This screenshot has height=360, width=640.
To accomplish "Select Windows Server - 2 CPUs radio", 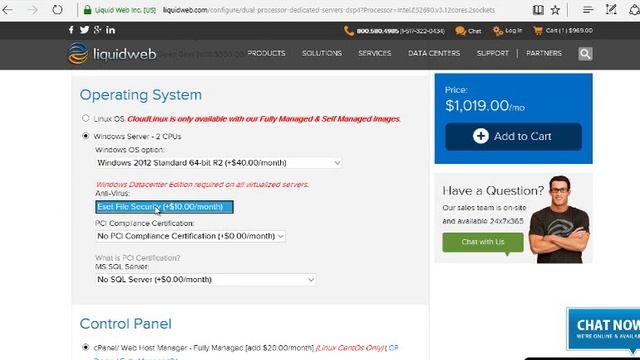I will pos(85,136).
